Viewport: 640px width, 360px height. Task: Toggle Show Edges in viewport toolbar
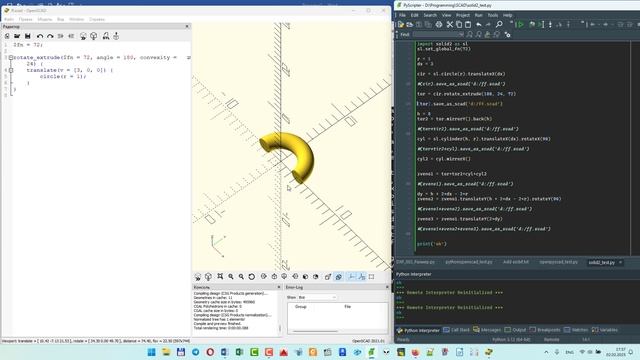pos(371,277)
